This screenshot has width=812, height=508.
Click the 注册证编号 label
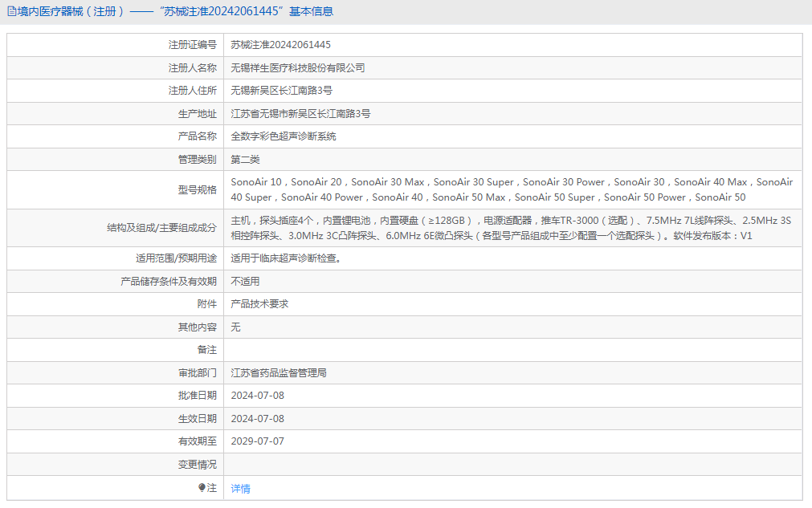point(192,45)
